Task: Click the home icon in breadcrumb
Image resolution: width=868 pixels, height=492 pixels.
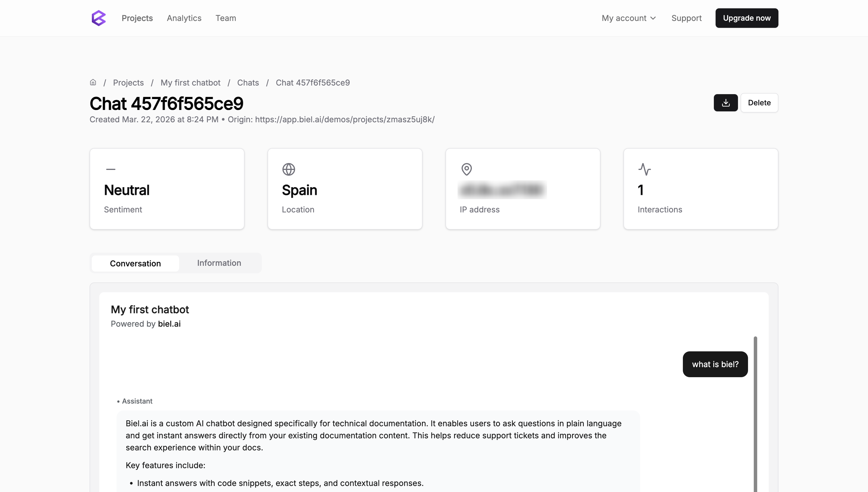Action: click(93, 82)
